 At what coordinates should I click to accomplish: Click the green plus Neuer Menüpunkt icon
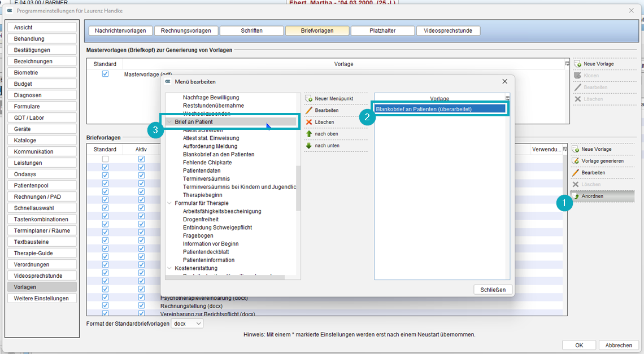tap(309, 99)
